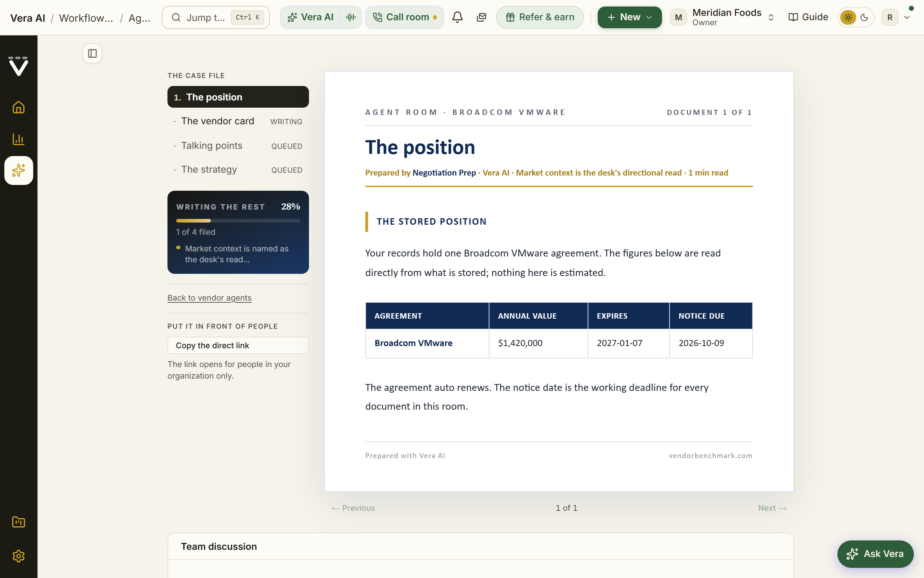The image size is (924, 578).
Task: Click the R user avatar
Action: [x=890, y=17]
